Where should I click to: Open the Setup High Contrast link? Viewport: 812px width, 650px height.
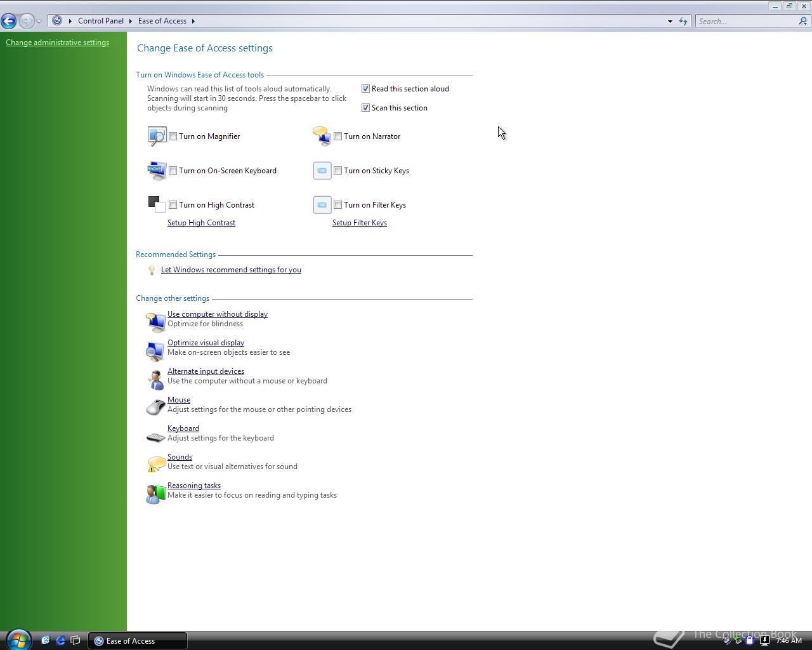(201, 223)
